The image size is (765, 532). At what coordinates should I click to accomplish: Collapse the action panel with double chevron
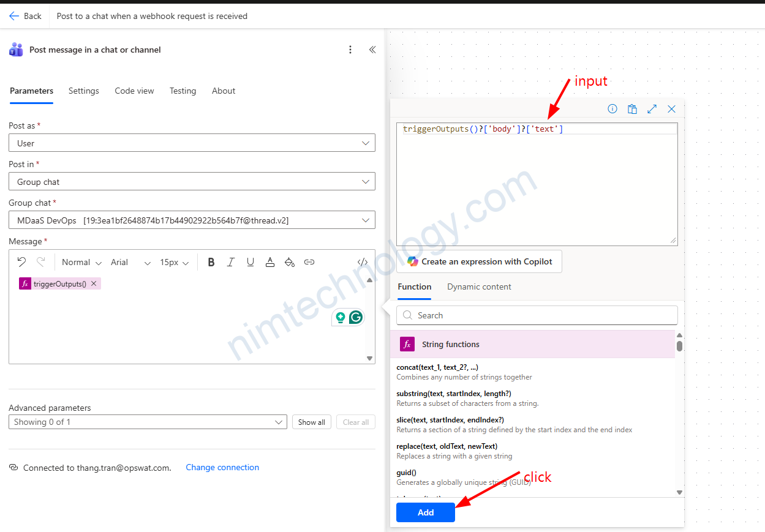pyautogui.click(x=372, y=50)
